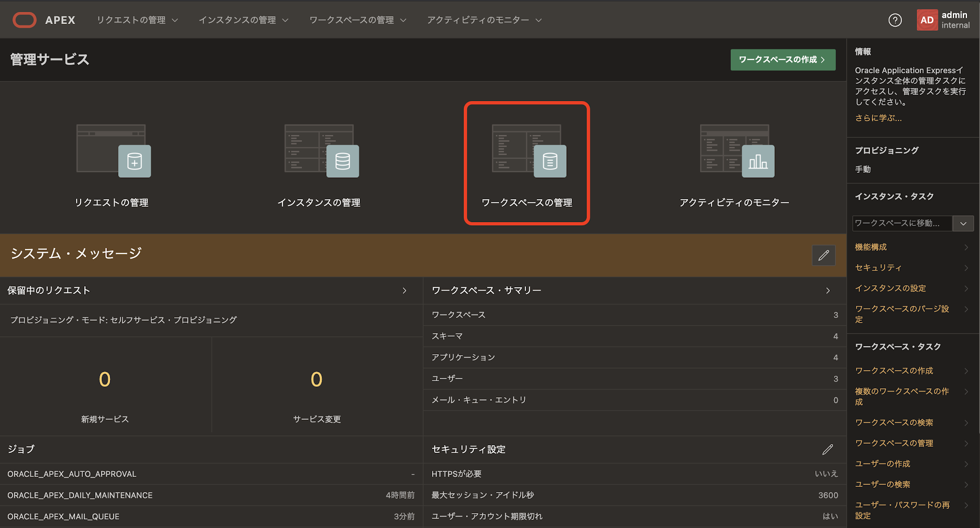Follow the さらに学ぶ link
This screenshot has height=528, width=980.
pyautogui.click(x=878, y=118)
